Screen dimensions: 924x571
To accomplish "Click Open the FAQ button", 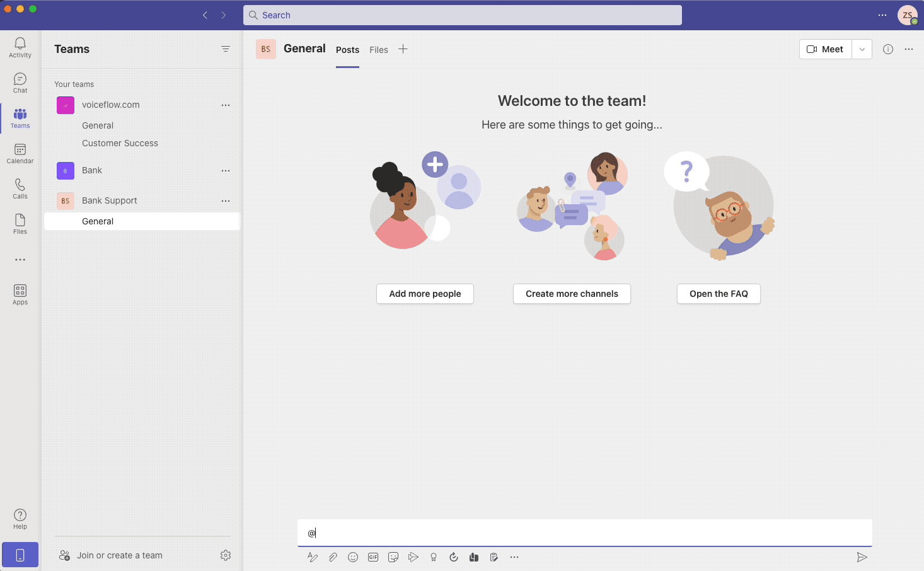I will 719,294.
